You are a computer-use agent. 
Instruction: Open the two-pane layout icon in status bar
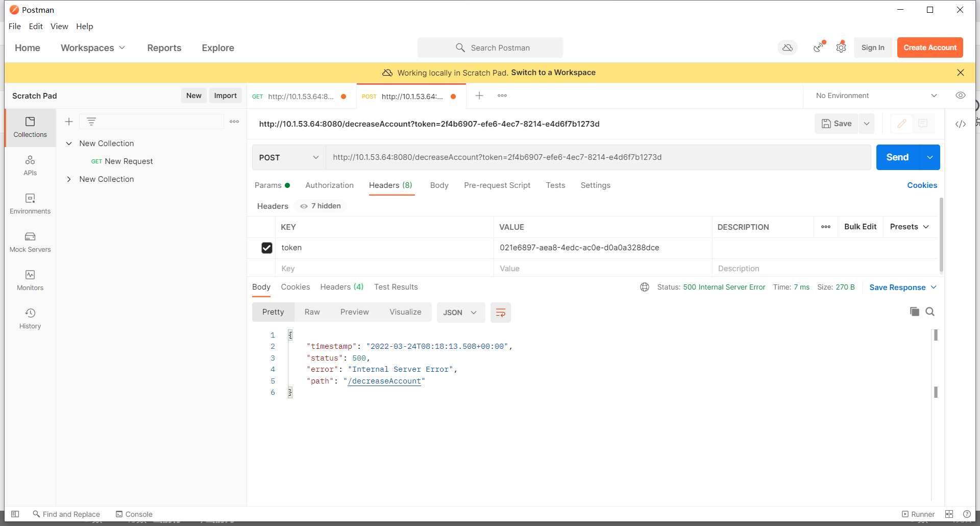point(949,514)
